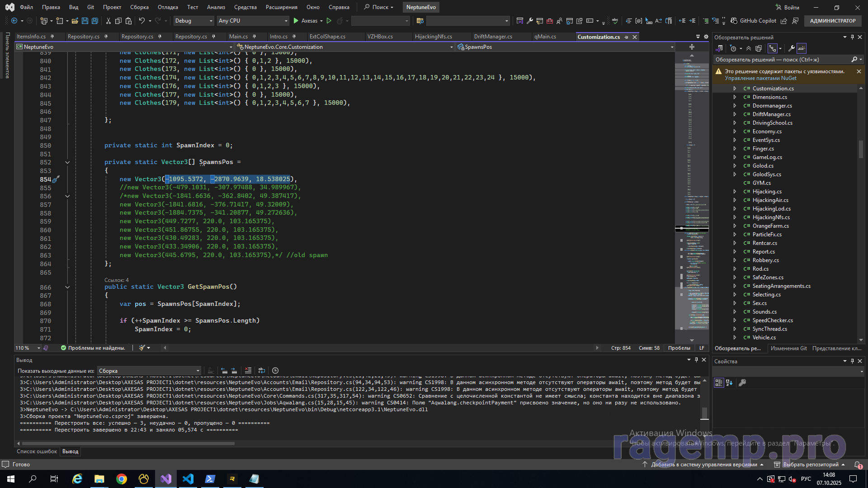Click the Collapse All icon in Solution Explorer

pyautogui.click(x=749, y=48)
